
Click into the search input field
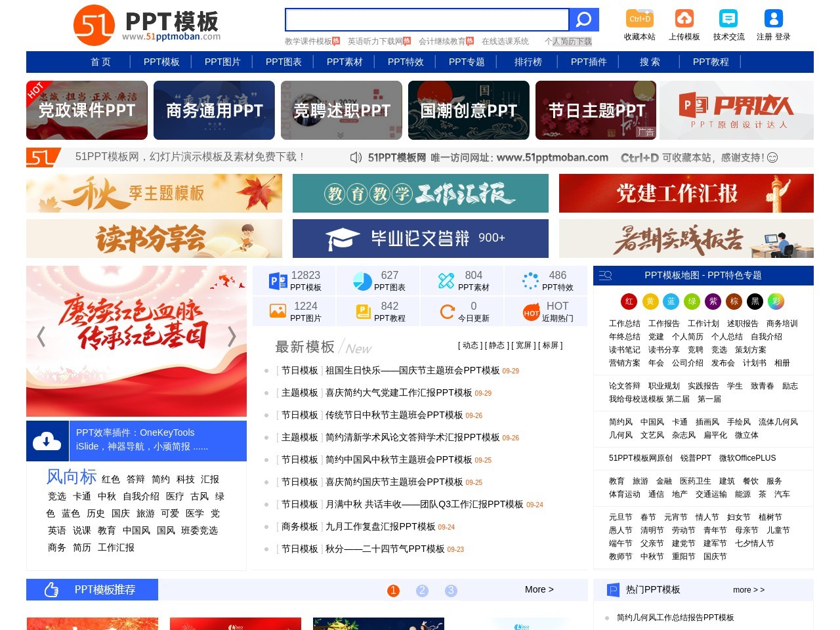pyautogui.click(x=427, y=20)
